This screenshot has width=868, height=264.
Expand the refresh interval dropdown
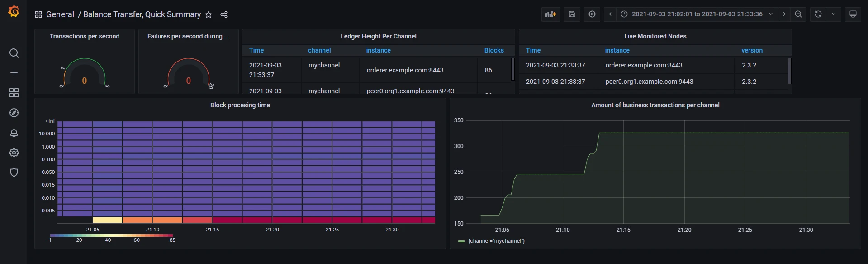point(833,14)
